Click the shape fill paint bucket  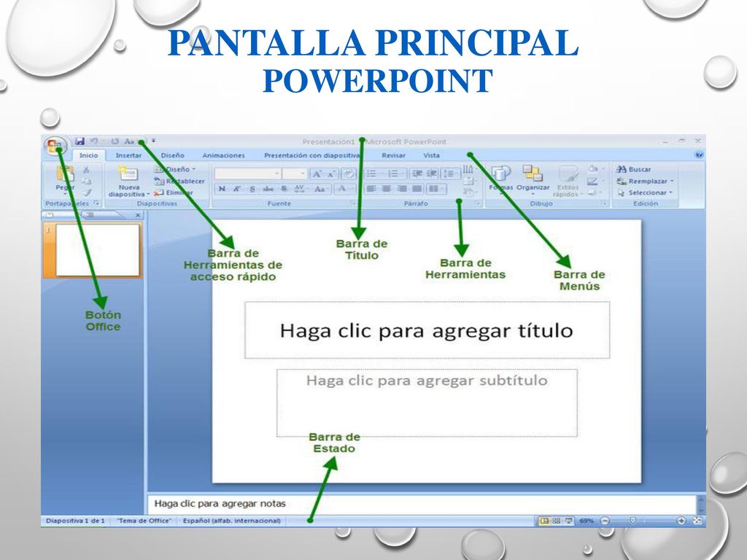point(593,168)
